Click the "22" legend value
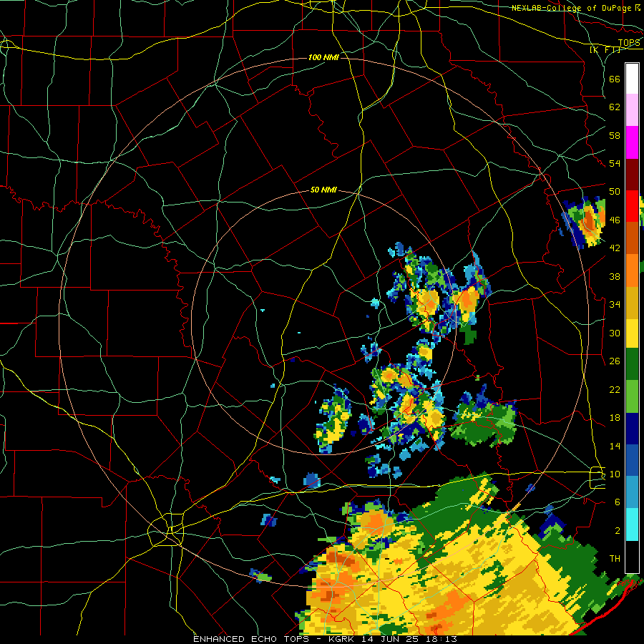This screenshot has width=644, height=644. pos(615,389)
